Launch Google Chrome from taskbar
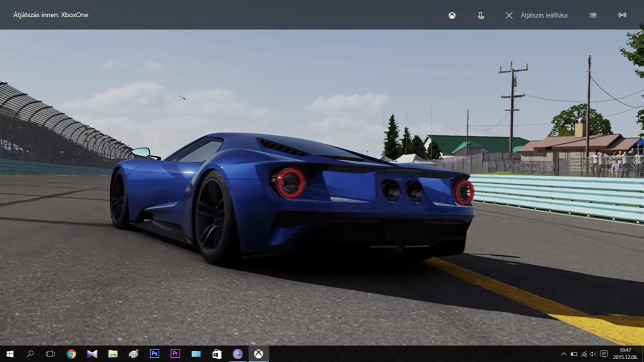 71,354
